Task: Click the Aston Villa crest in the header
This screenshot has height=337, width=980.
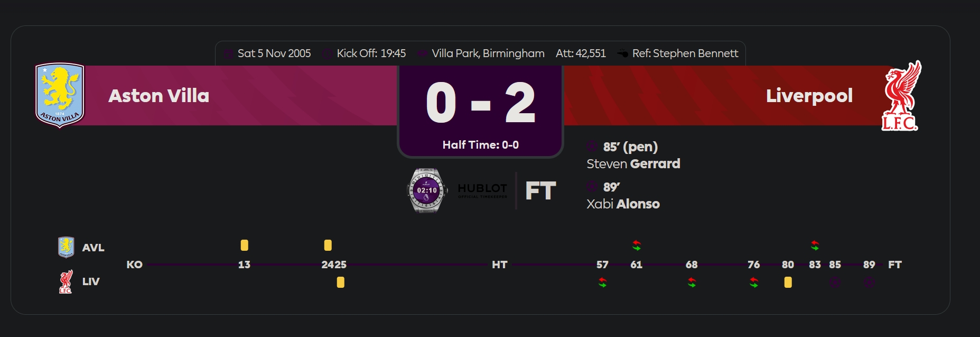Action: [60, 95]
